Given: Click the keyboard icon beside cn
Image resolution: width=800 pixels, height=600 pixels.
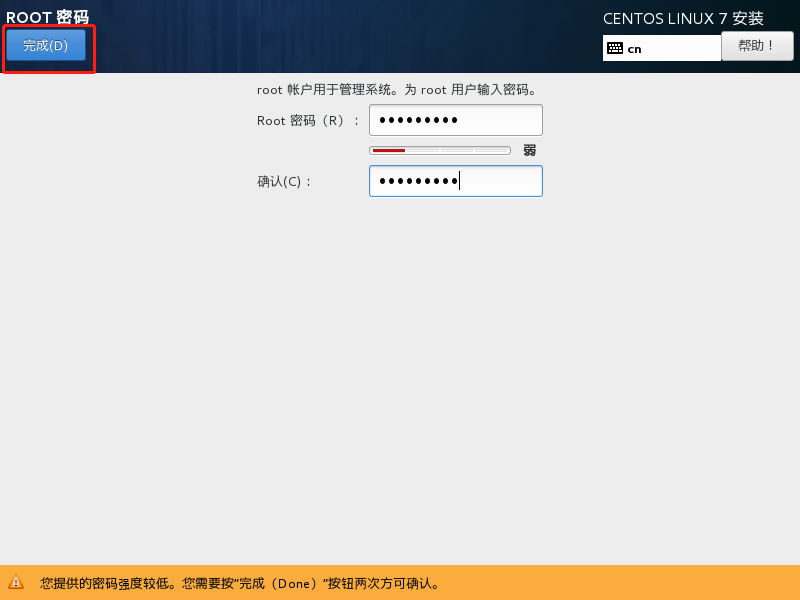Looking at the screenshot, I should coord(615,48).
